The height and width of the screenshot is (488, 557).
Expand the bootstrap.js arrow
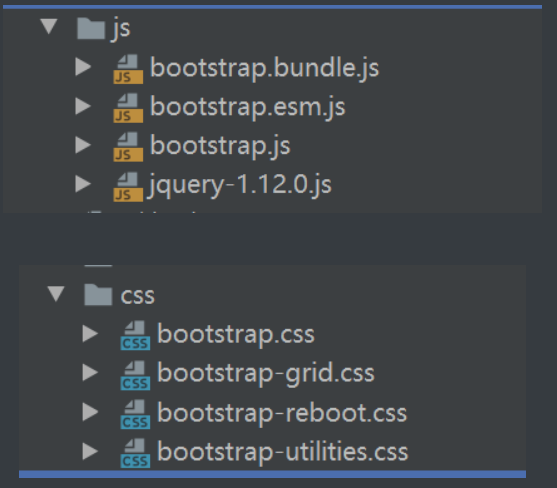click(83, 145)
